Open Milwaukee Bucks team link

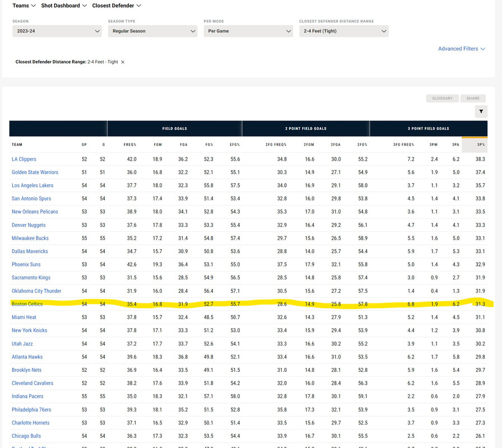(30, 238)
